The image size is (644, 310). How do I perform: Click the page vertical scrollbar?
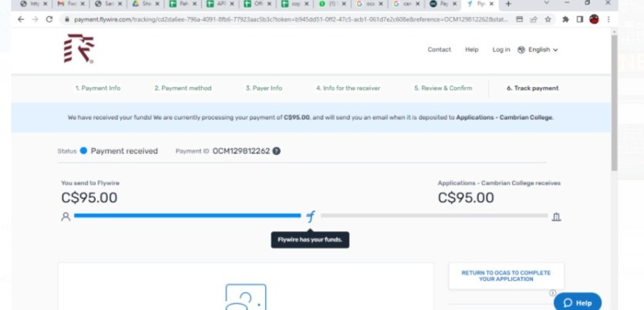[x=614, y=103]
